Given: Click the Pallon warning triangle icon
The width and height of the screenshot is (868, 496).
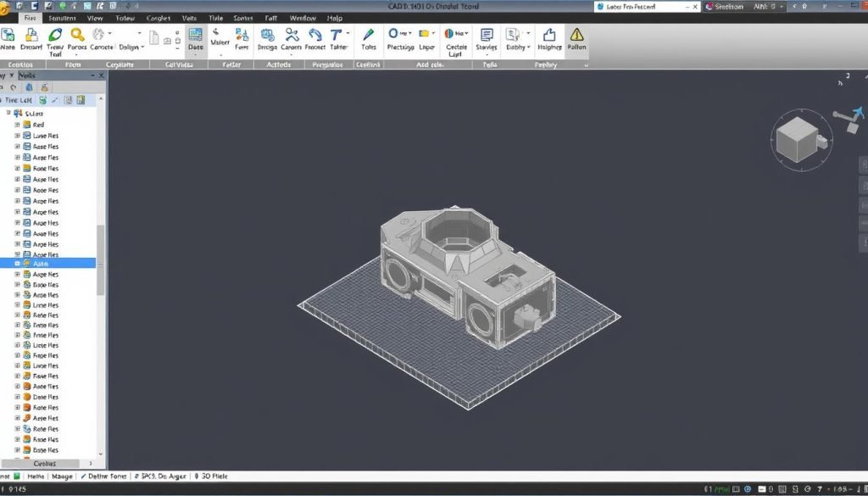Looking at the screenshot, I should tap(576, 36).
